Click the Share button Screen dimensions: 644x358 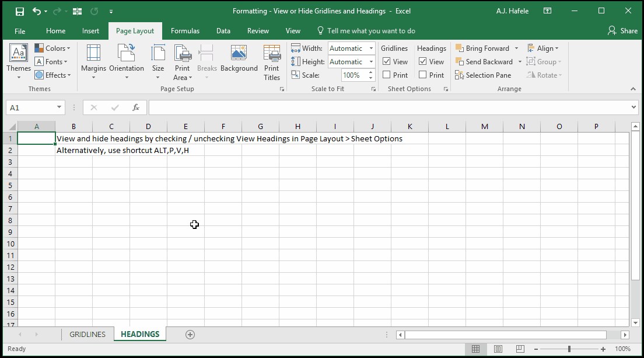click(622, 31)
